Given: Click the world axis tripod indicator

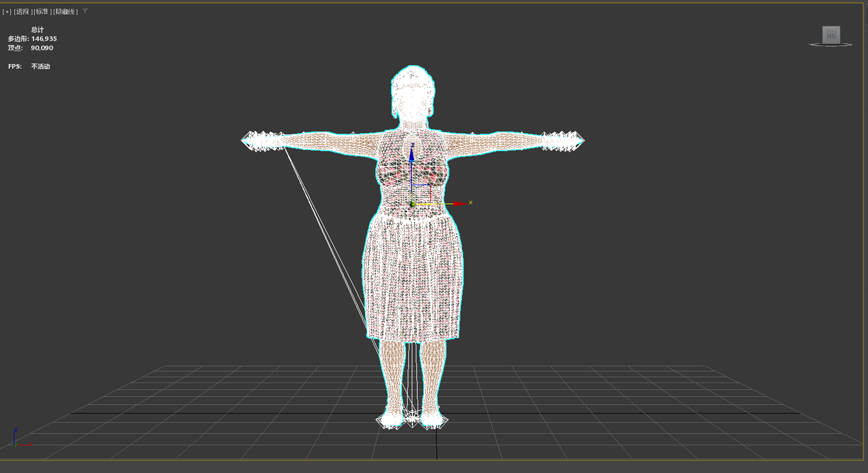Looking at the screenshot, I should tap(19, 438).
